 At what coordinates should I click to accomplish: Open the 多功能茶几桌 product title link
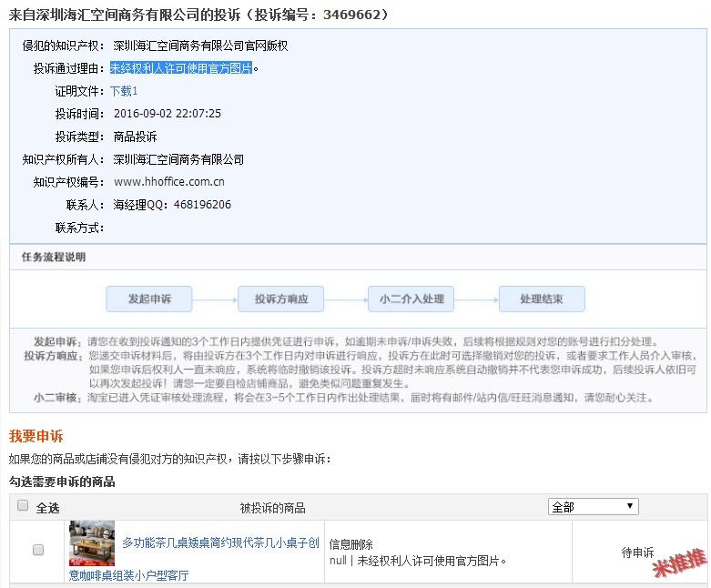219,543
